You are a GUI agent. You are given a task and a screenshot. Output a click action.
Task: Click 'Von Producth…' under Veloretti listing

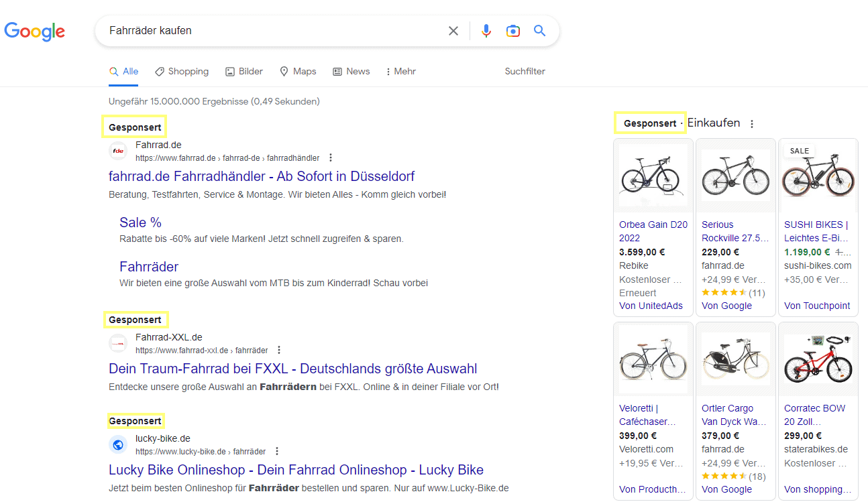coord(653,489)
